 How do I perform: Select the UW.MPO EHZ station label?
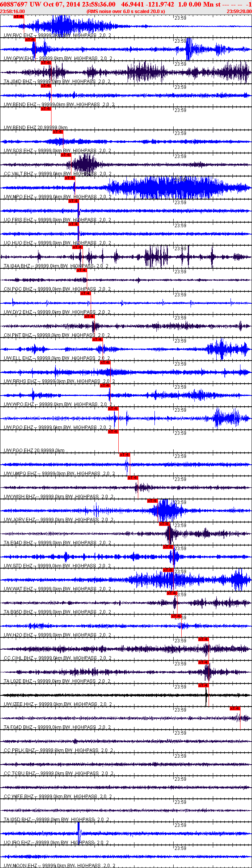click(x=58, y=196)
